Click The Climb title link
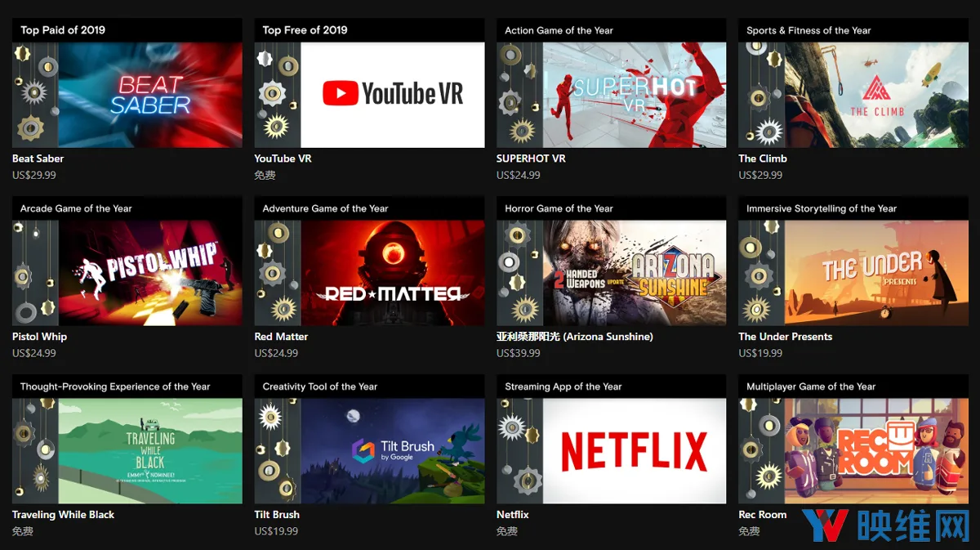The width and height of the screenshot is (980, 550). (763, 159)
